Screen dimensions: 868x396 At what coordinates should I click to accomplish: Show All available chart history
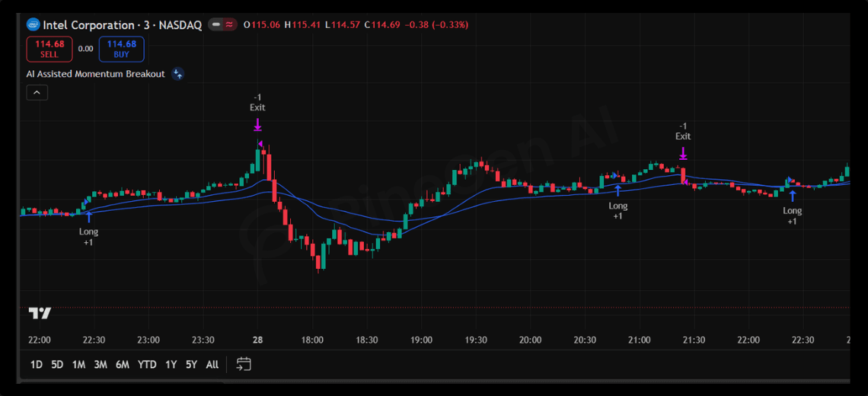click(212, 365)
